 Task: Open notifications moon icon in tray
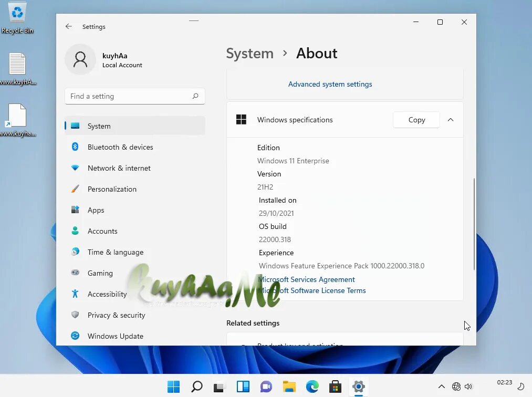pyautogui.click(x=520, y=386)
